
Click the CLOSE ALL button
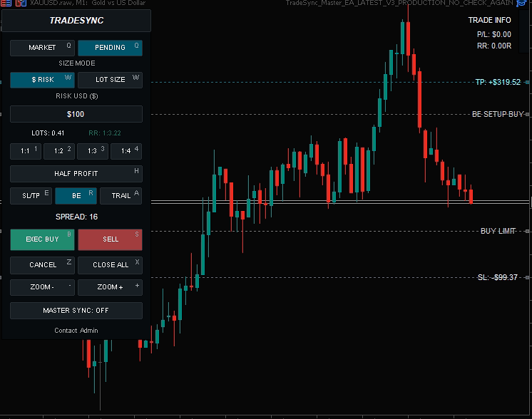click(x=110, y=265)
